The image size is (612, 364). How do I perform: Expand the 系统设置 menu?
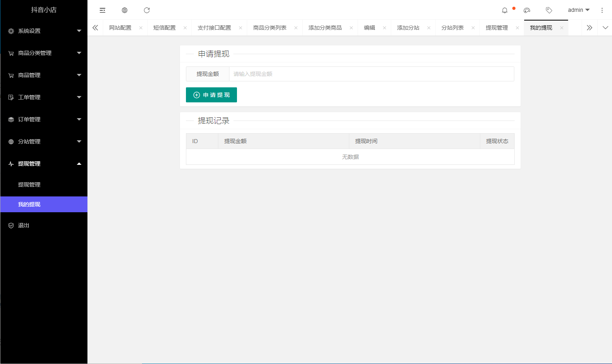click(x=44, y=30)
